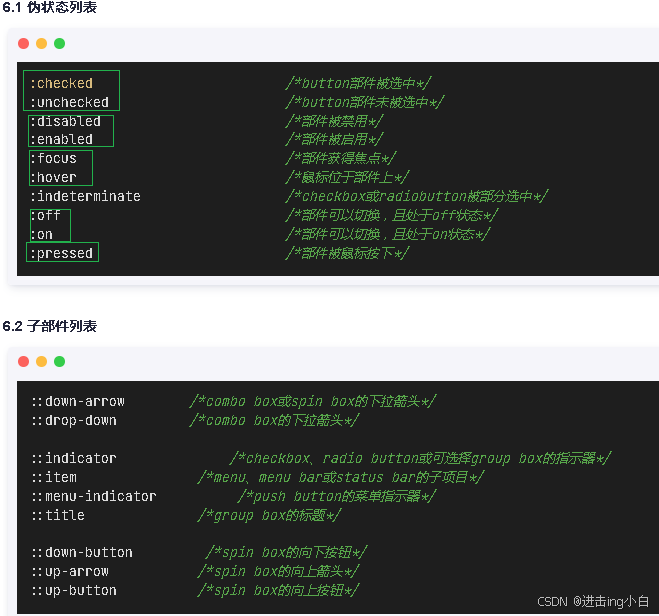Select the :off pseudo-state text
Image resolution: width=659 pixels, height=616 pixels.
tap(45, 215)
